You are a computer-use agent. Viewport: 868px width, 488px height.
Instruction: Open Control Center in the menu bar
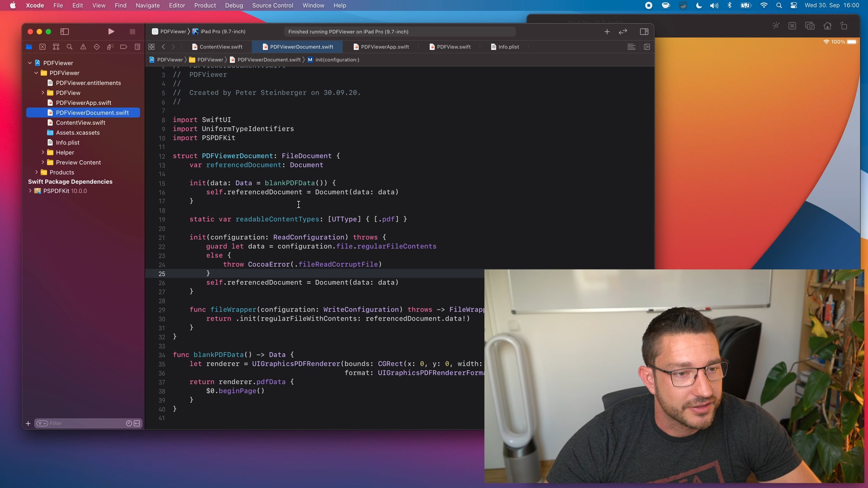click(794, 5)
